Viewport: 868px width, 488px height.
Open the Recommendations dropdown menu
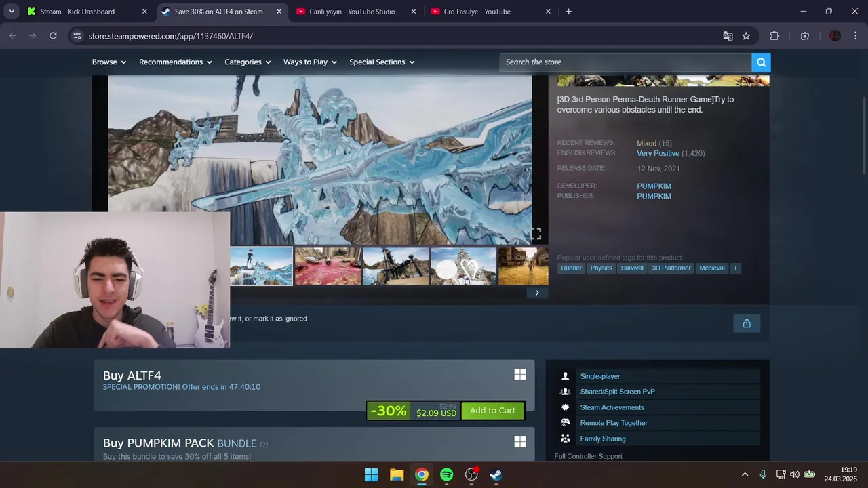[x=176, y=62]
